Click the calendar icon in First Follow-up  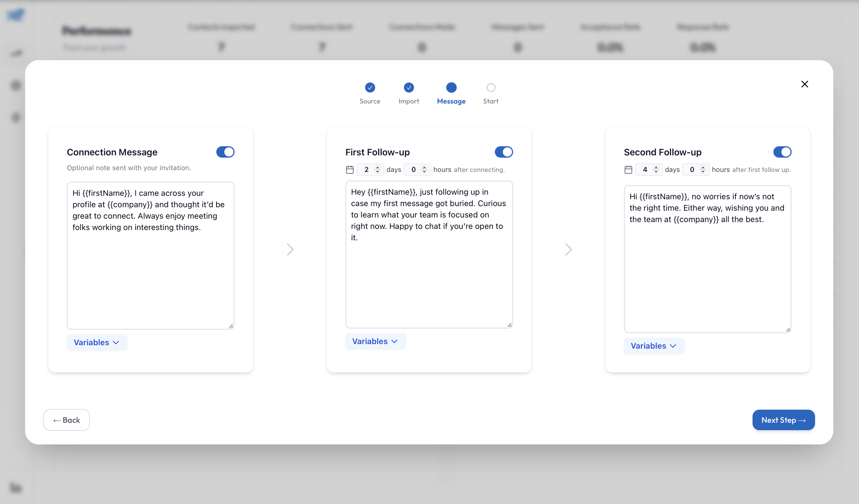pos(350,170)
